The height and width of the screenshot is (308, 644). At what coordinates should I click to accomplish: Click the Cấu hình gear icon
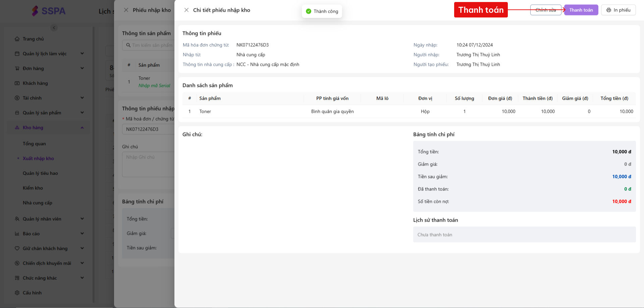17,293
